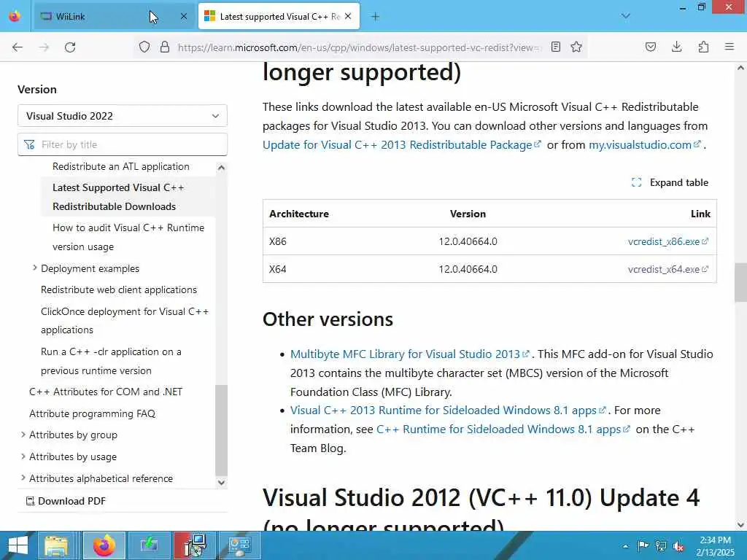
Task: Open Update for Visual C++ 2013 Redistributable Package link
Action: [x=402, y=145]
